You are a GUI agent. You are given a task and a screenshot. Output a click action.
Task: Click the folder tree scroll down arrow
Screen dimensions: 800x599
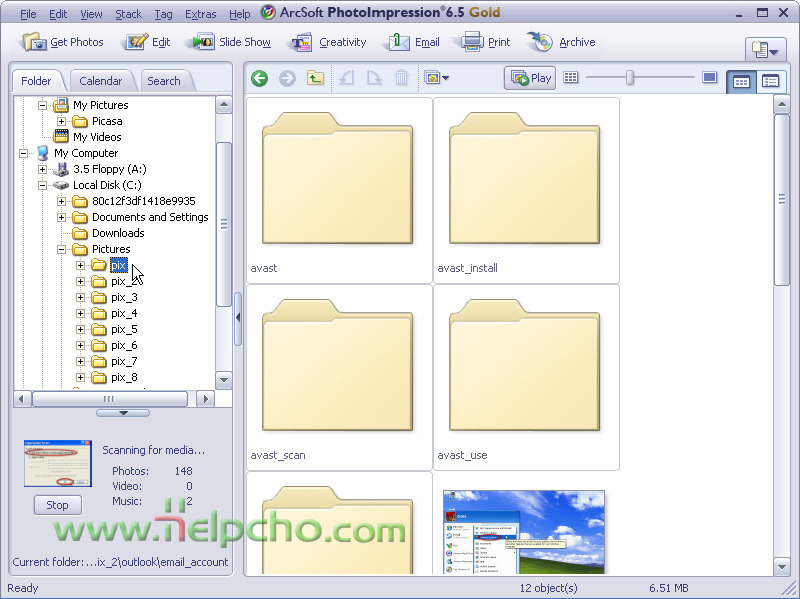click(223, 380)
